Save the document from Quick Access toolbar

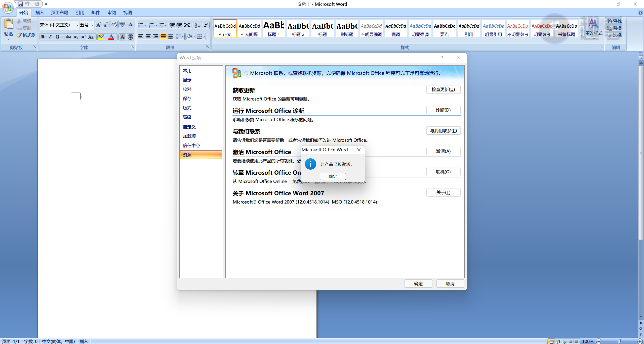[20, 4]
